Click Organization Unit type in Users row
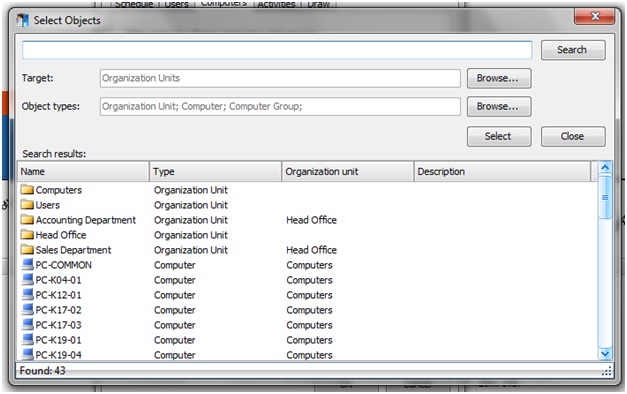 tap(191, 205)
